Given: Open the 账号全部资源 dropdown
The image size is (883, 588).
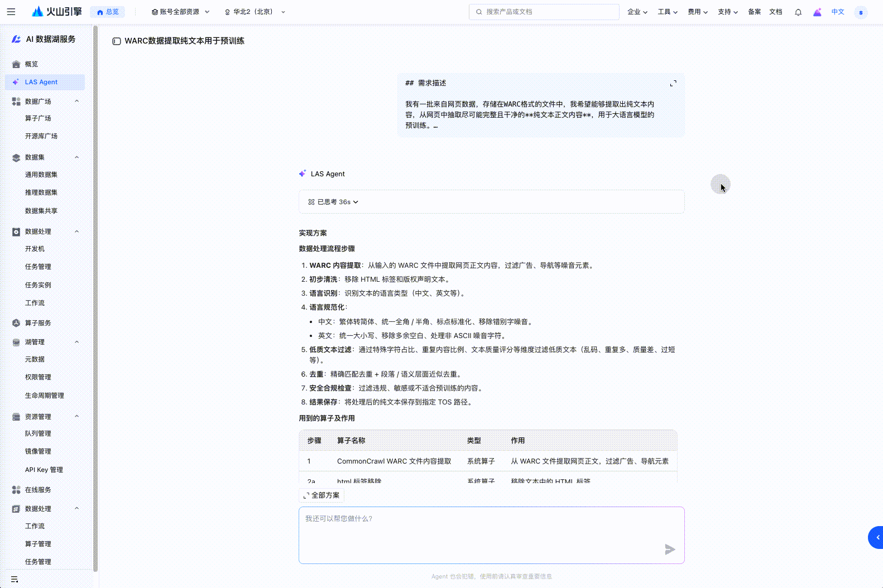Looking at the screenshot, I should 180,12.
